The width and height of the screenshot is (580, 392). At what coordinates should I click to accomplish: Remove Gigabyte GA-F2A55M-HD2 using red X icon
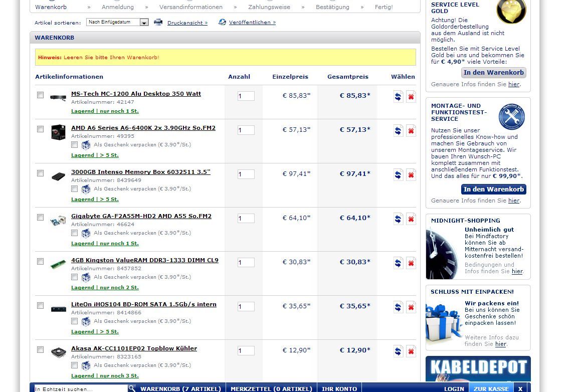[x=411, y=219]
